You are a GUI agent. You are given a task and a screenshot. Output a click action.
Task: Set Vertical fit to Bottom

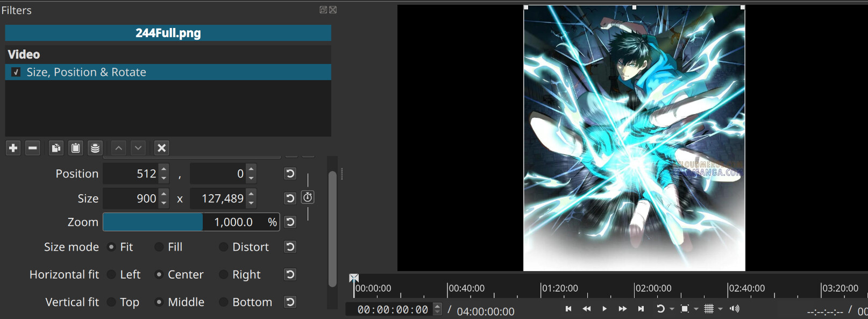[224, 302]
